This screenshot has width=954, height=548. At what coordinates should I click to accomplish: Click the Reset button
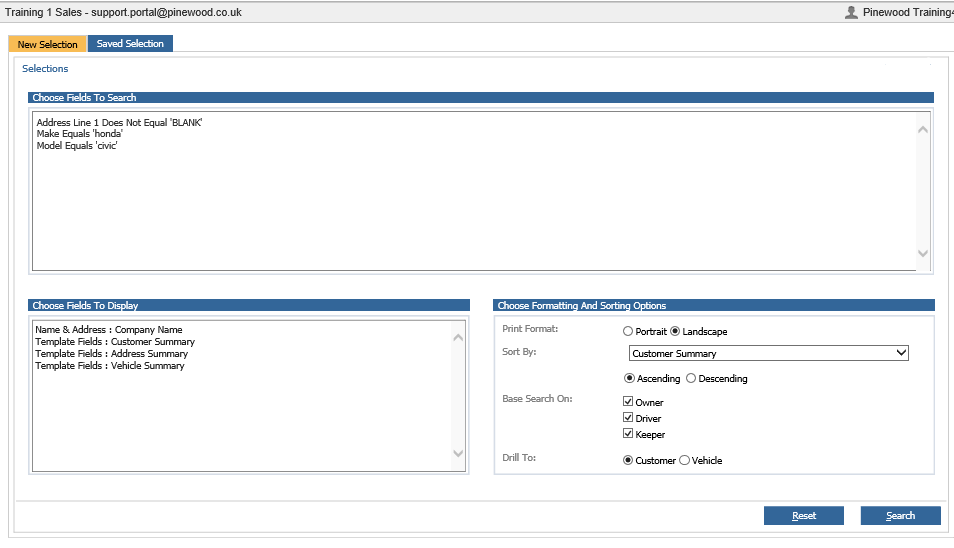(x=804, y=516)
